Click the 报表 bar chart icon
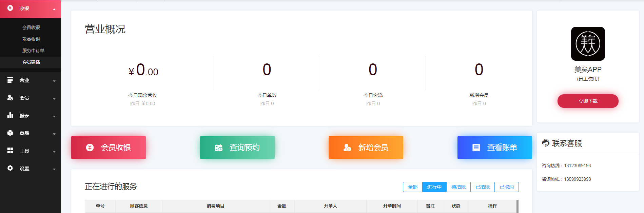The image size is (644, 213). pyautogui.click(x=10, y=115)
